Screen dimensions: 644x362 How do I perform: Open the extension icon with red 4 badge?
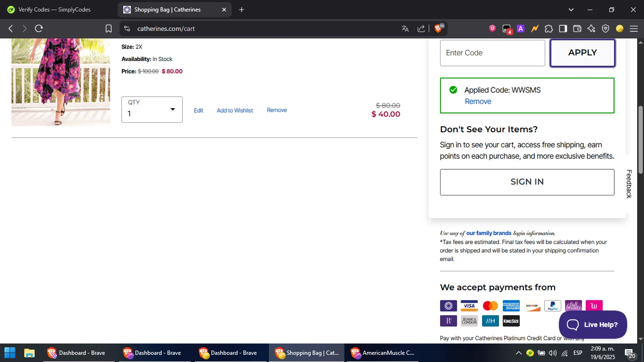[x=507, y=29]
